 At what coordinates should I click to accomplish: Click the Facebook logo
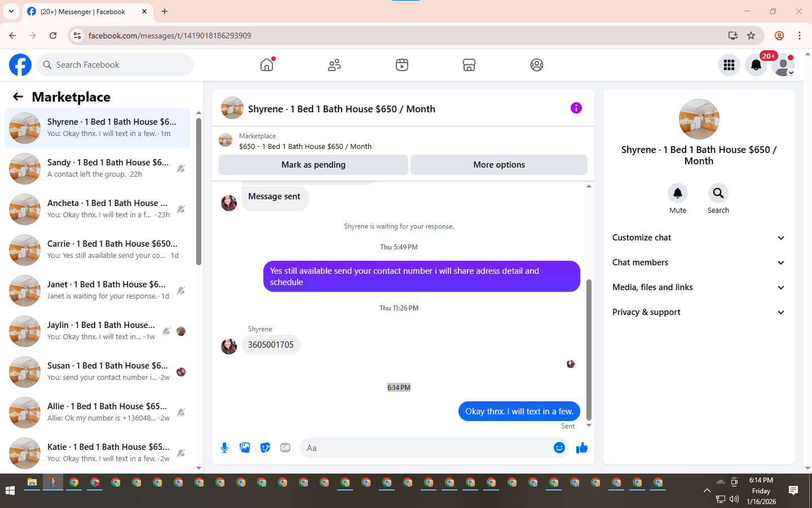[20, 65]
